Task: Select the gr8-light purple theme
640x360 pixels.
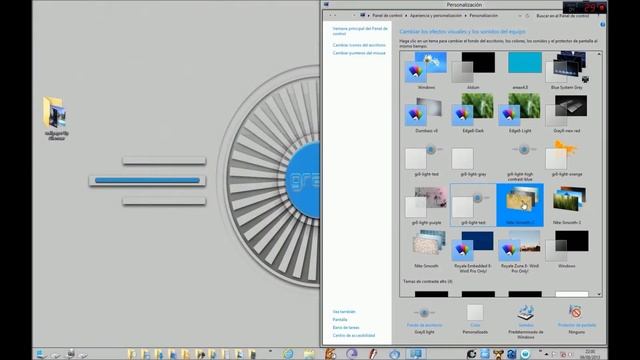Action: [426, 205]
